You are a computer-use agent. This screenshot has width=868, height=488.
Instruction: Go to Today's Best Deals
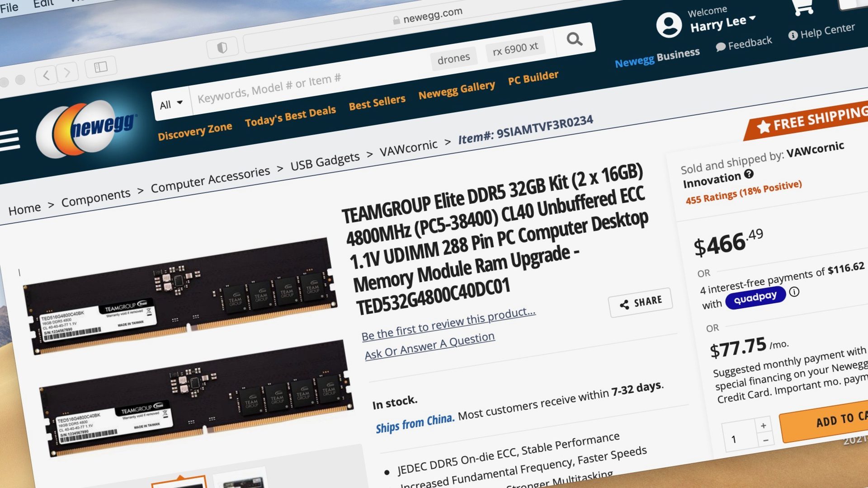coord(290,116)
